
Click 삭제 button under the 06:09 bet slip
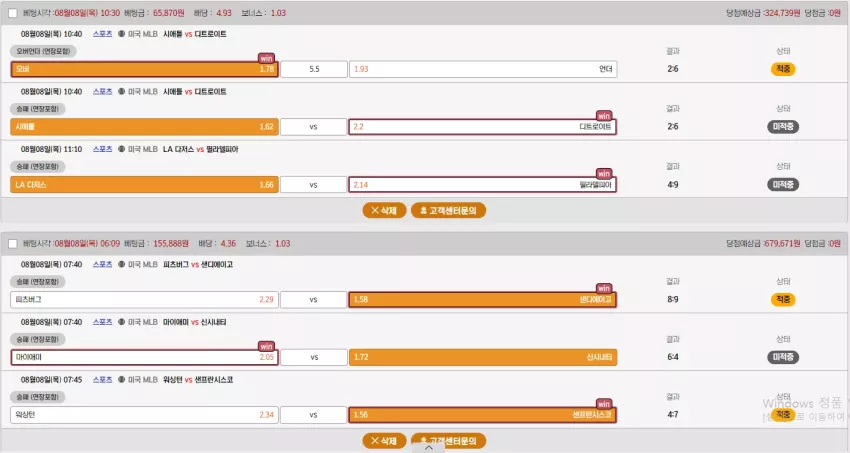pyautogui.click(x=384, y=441)
